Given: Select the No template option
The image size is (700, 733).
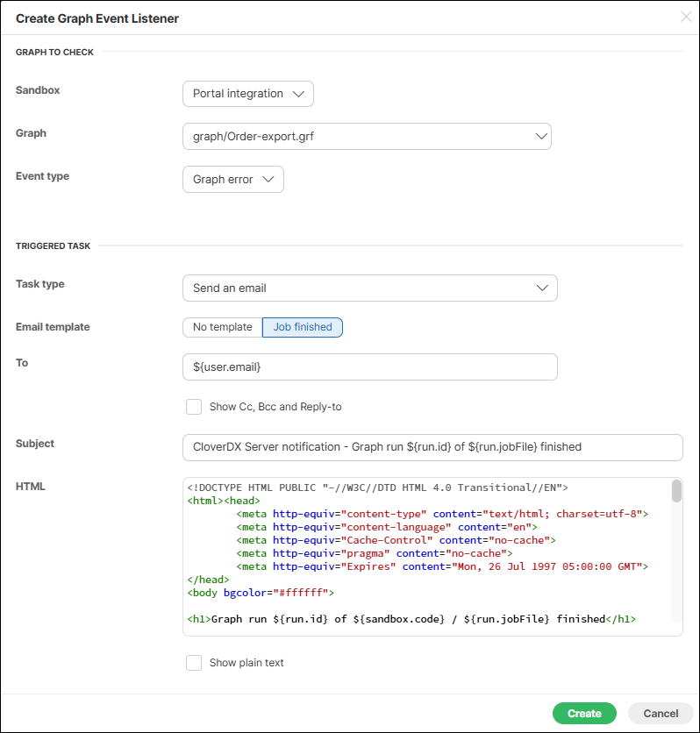Looking at the screenshot, I should 222,327.
